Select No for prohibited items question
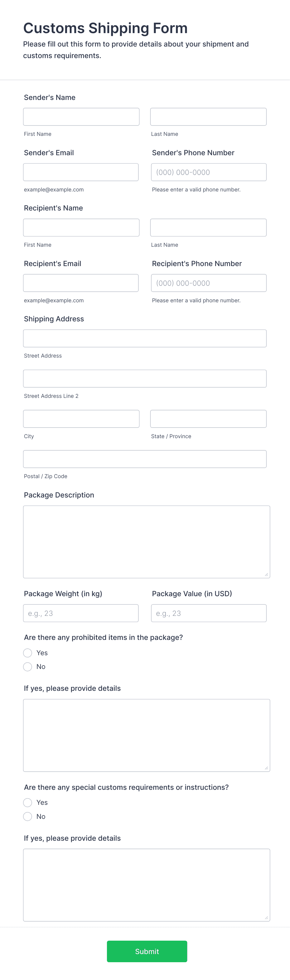This screenshot has width=290, height=980. pos(27,666)
